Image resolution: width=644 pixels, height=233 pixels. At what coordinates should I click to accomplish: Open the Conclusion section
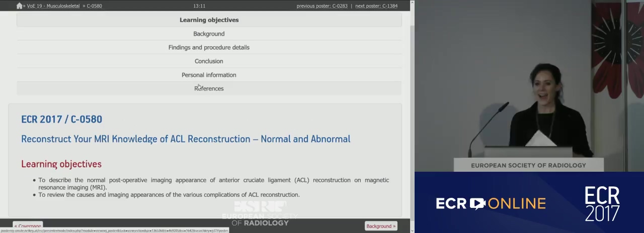point(209,61)
